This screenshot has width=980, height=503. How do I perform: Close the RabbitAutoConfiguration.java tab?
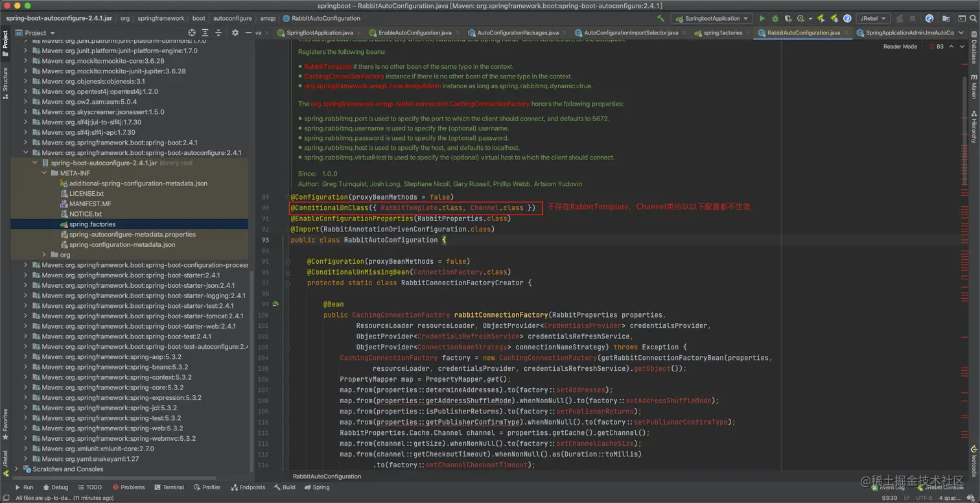[846, 32]
